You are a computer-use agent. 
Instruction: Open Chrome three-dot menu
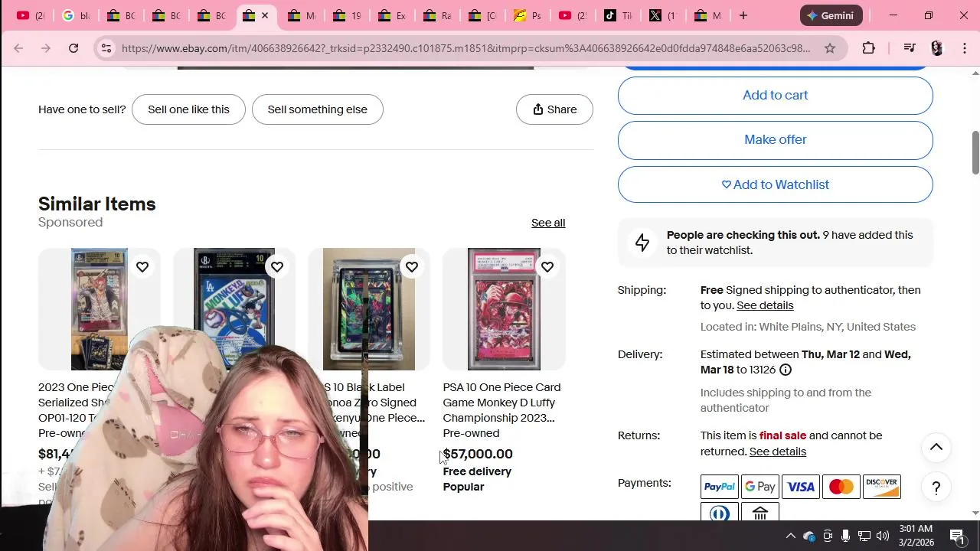tap(964, 48)
